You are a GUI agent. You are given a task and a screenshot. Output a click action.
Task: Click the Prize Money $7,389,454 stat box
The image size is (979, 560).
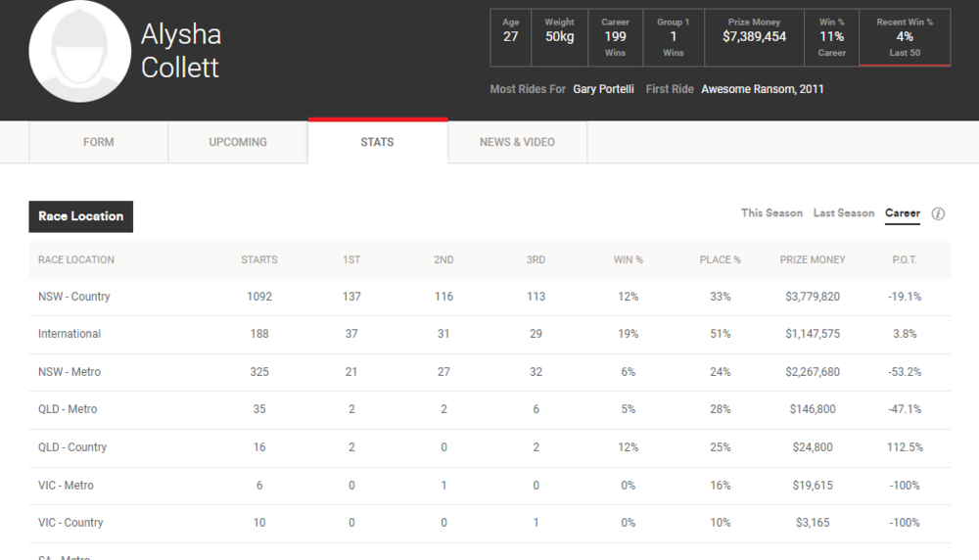[x=754, y=37]
